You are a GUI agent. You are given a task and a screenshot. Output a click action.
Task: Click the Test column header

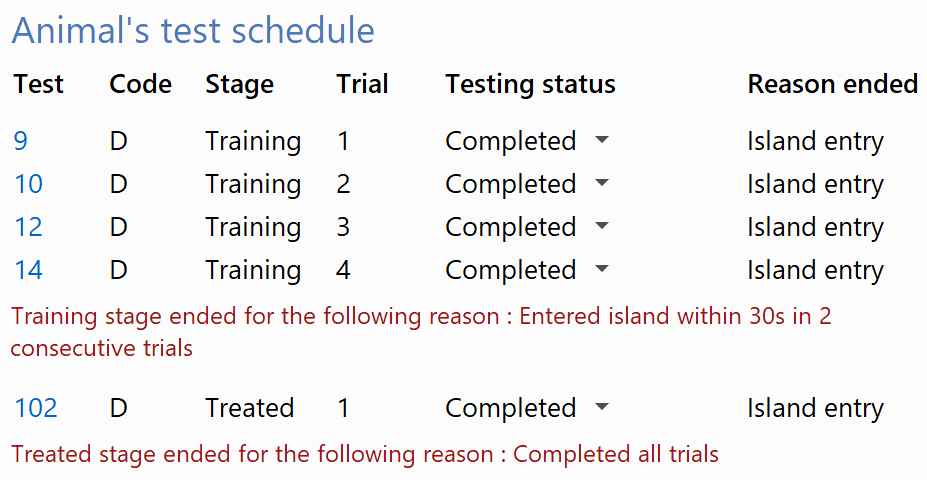pyautogui.click(x=38, y=84)
